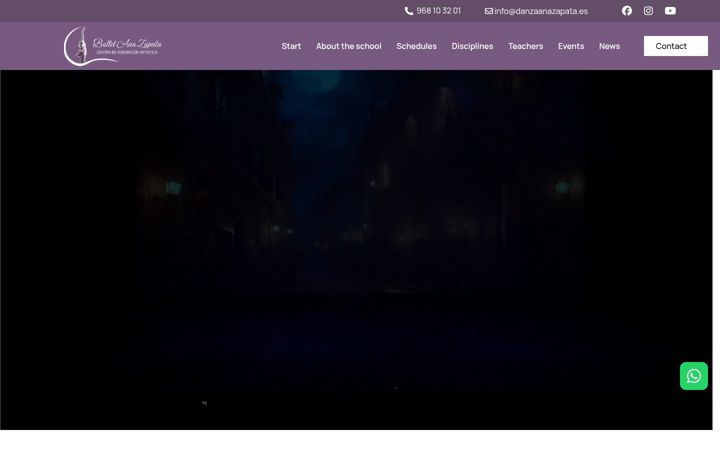Screen dimensions: 720x450
Task: Open the Instagram profile icon
Action: (x=648, y=11)
